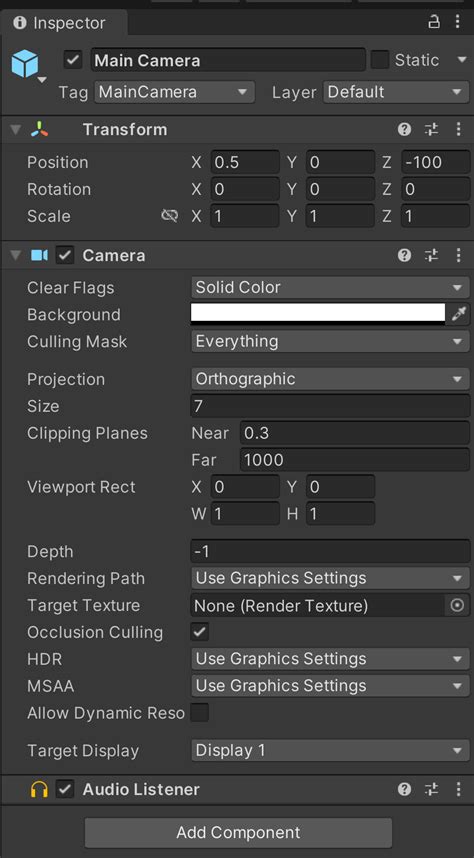Open the Clear Flags dropdown
This screenshot has width=474, height=858.
[x=330, y=287]
